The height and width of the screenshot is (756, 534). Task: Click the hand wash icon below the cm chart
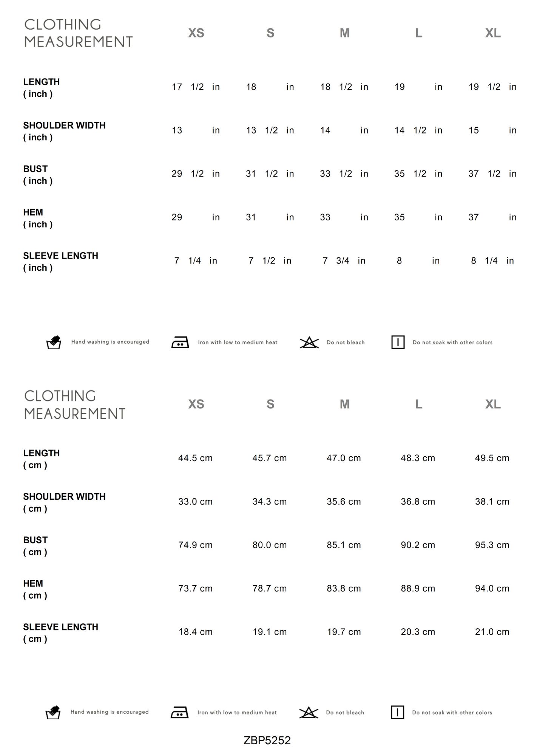(53, 712)
